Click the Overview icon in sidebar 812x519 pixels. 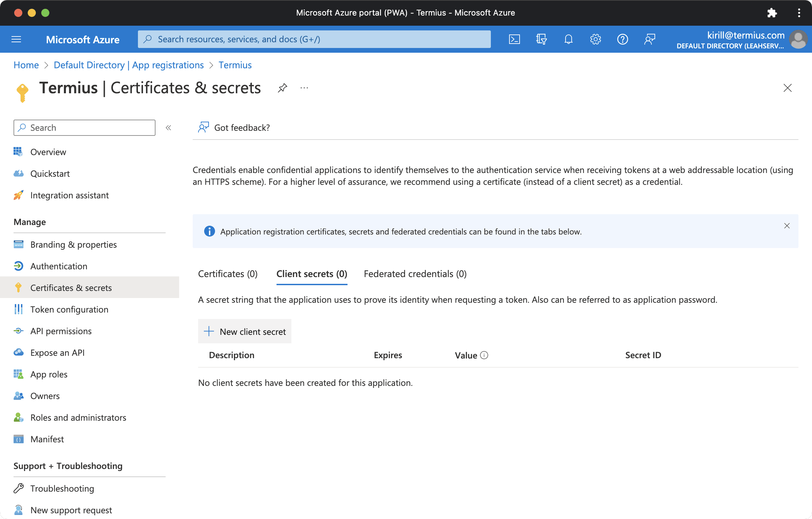coord(18,152)
